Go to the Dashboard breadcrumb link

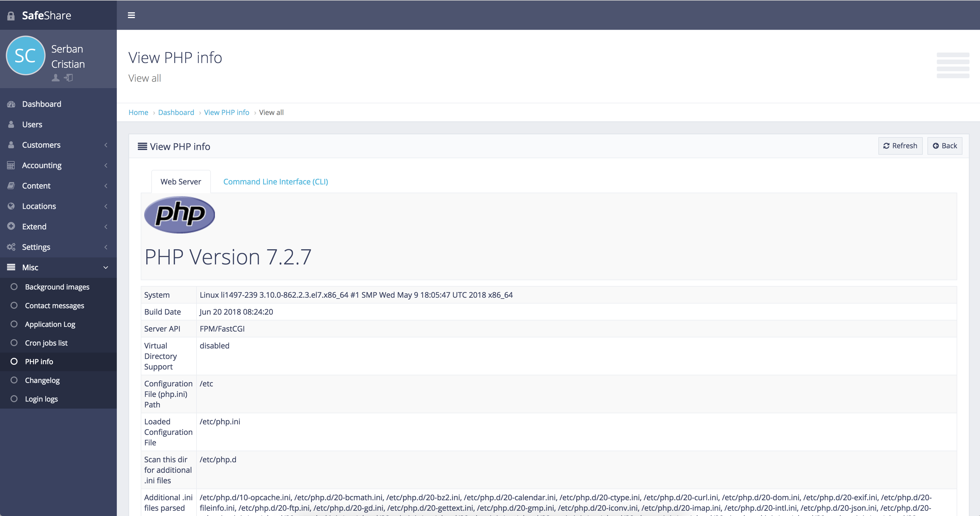point(176,113)
